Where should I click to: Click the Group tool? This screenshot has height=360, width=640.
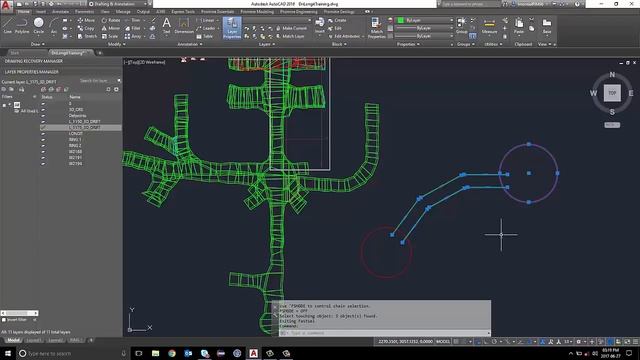[462, 25]
